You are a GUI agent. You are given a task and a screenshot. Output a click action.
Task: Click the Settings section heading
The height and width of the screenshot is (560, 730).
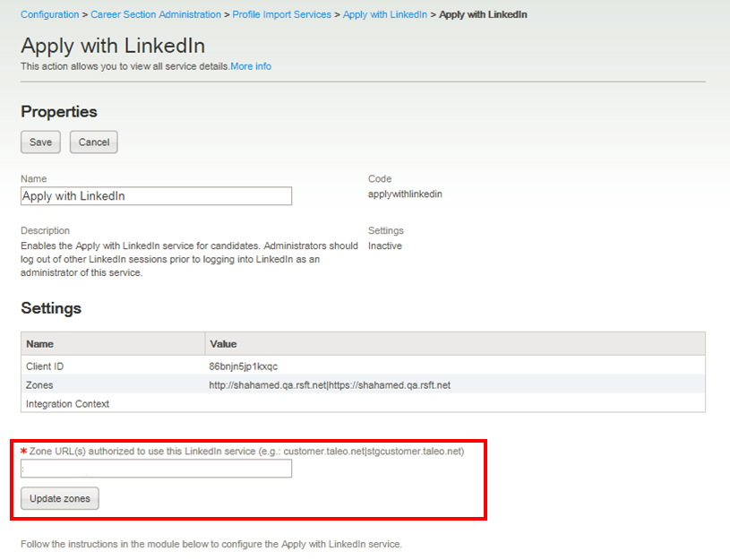[x=51, y=308]
